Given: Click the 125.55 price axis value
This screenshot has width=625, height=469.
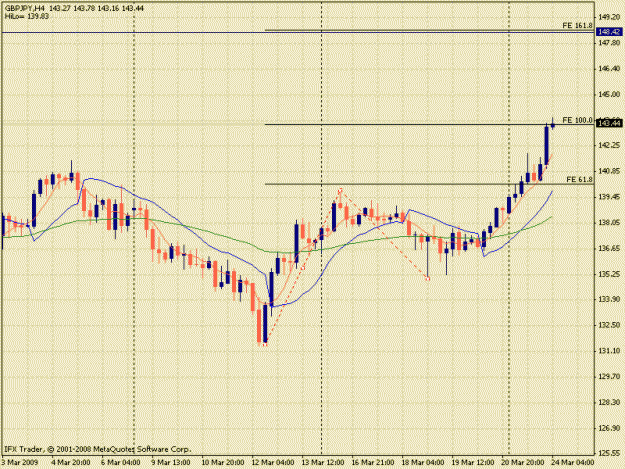Looking at the screenshot, I should tap(609, 453).
